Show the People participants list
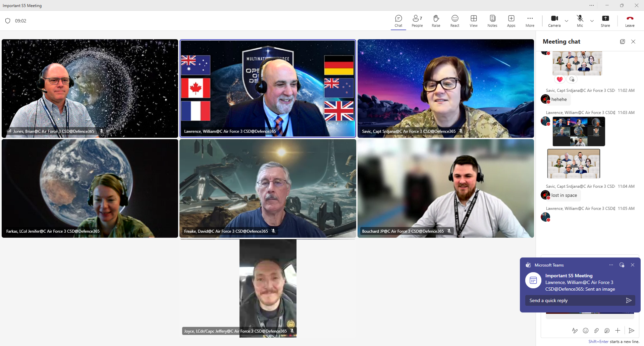Screen dimensions: 644x346 tap(417, 21)
